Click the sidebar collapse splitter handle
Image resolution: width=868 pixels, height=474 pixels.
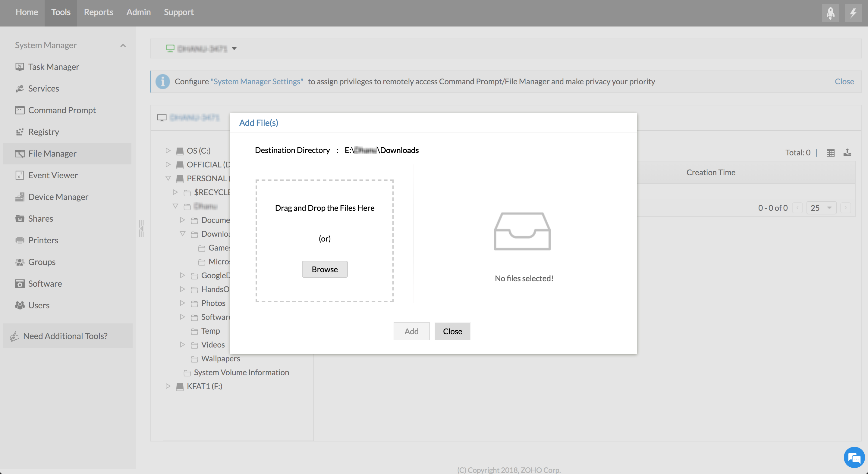(142, 229)
